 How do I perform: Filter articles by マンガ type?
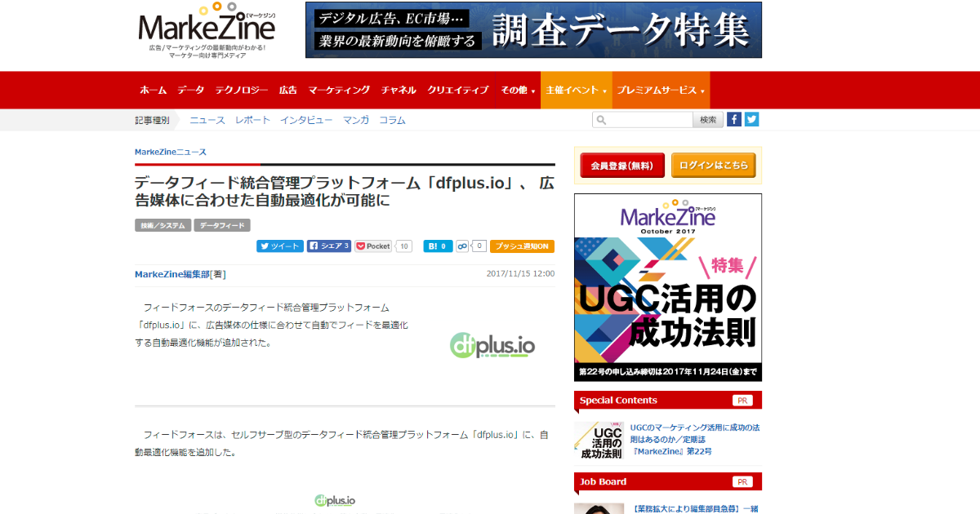(356, 120)
